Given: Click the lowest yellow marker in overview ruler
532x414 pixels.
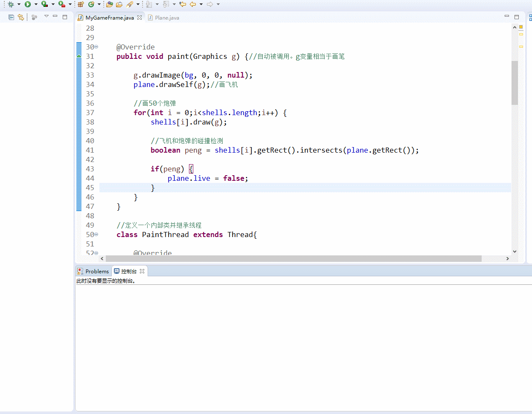Looking at the screenshot, I should (521, 46).
